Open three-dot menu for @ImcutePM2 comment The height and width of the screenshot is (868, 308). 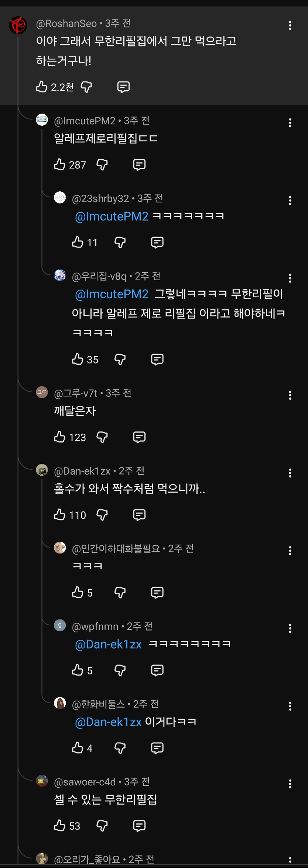[290, 123]
